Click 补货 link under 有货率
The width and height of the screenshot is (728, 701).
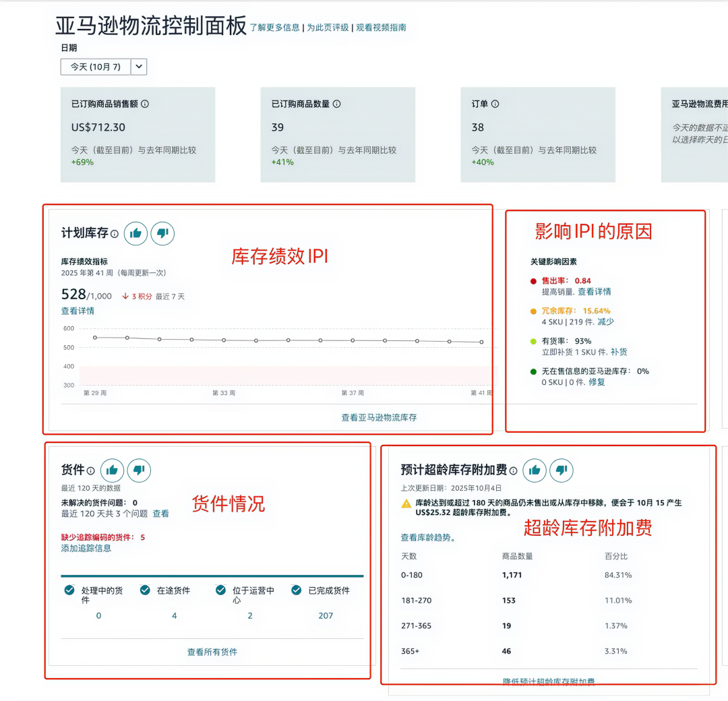[619, 352]
